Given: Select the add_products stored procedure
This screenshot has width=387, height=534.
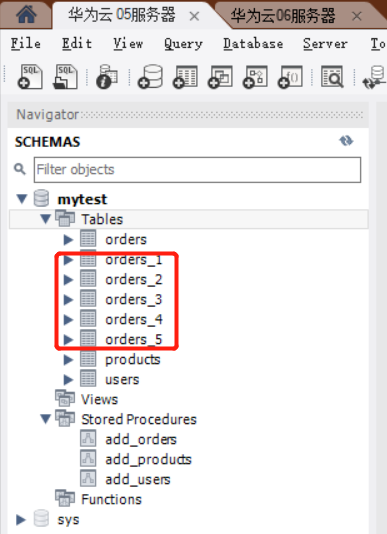Looking at the screenshot, I should click(148, 459).
